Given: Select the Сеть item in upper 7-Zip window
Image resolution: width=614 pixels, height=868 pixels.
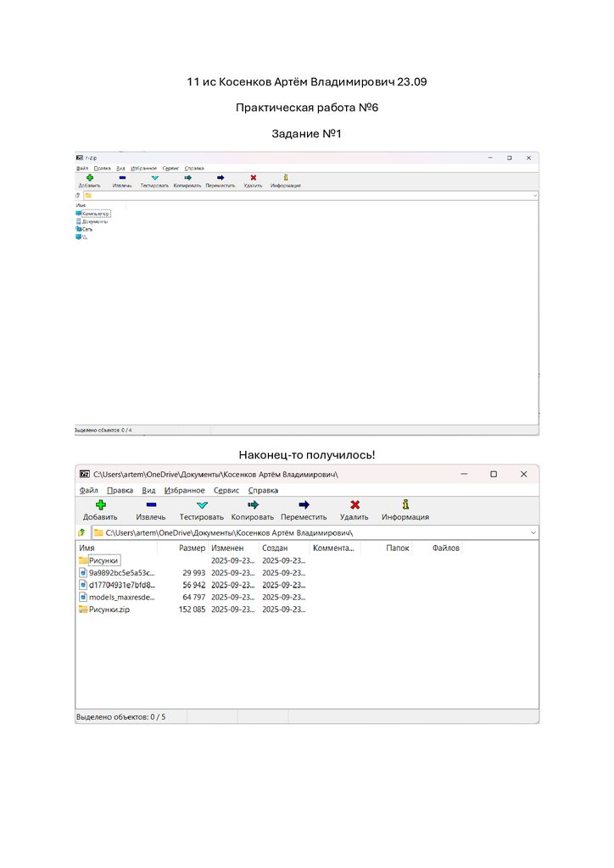Looking at the screenshot, I should coord(84,229).
